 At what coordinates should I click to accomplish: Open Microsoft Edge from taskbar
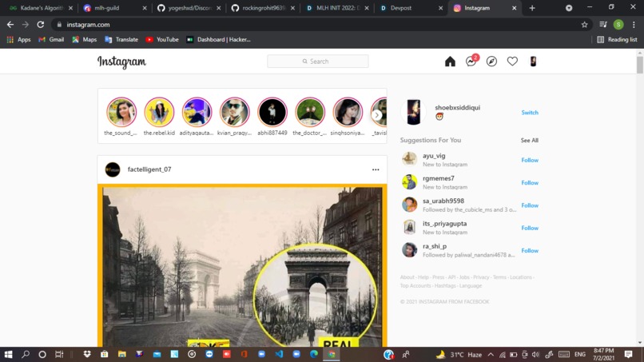[314, 354]
